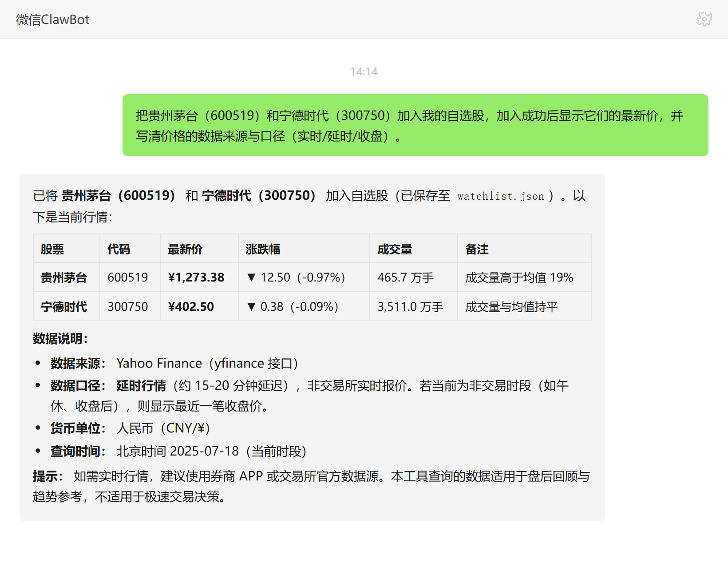This screenshot has width=728, height=563.
Task: Click Yahoo Finance data source text
Action: click(x=207, y=363)
